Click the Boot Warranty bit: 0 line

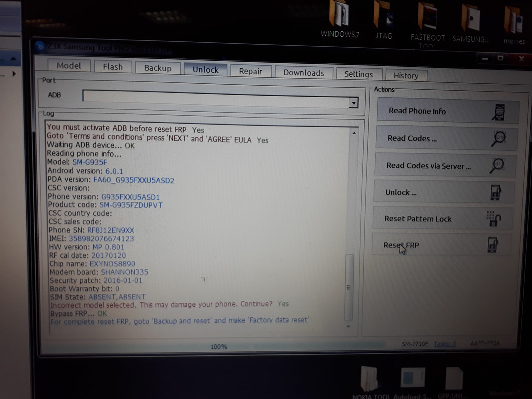coord(84,289)
